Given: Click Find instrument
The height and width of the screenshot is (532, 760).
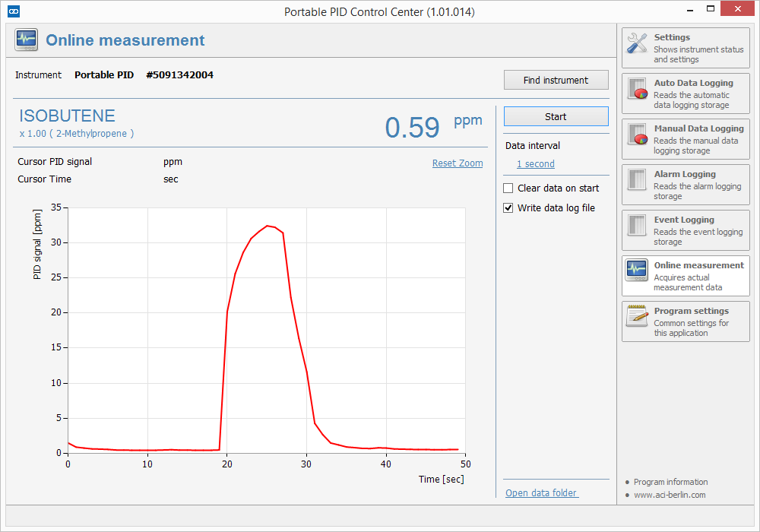Looking at the screenshot, I should 556,80.
